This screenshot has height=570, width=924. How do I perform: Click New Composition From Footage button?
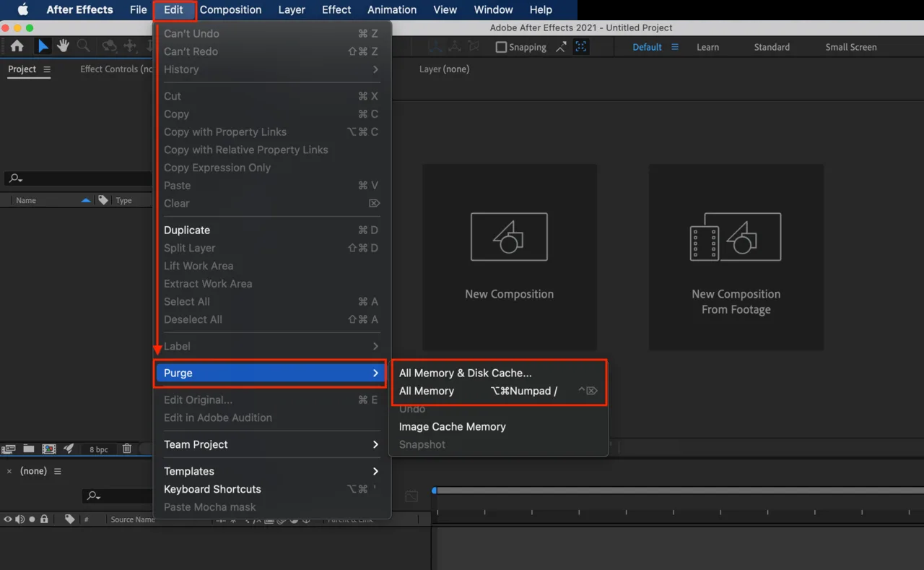[x=736, y=256]
